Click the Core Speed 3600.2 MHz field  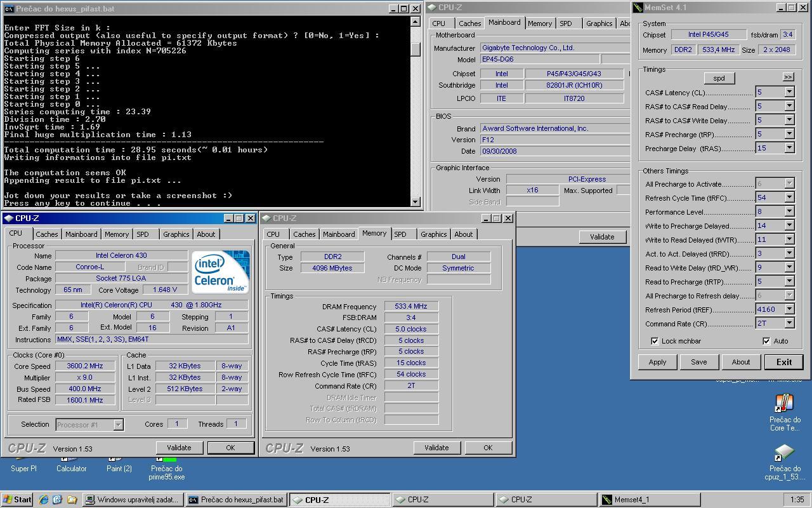point(85,366)
